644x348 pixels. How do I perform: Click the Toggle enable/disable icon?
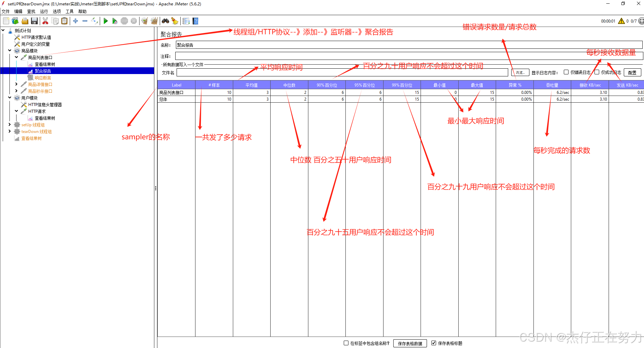click(95, 21)
